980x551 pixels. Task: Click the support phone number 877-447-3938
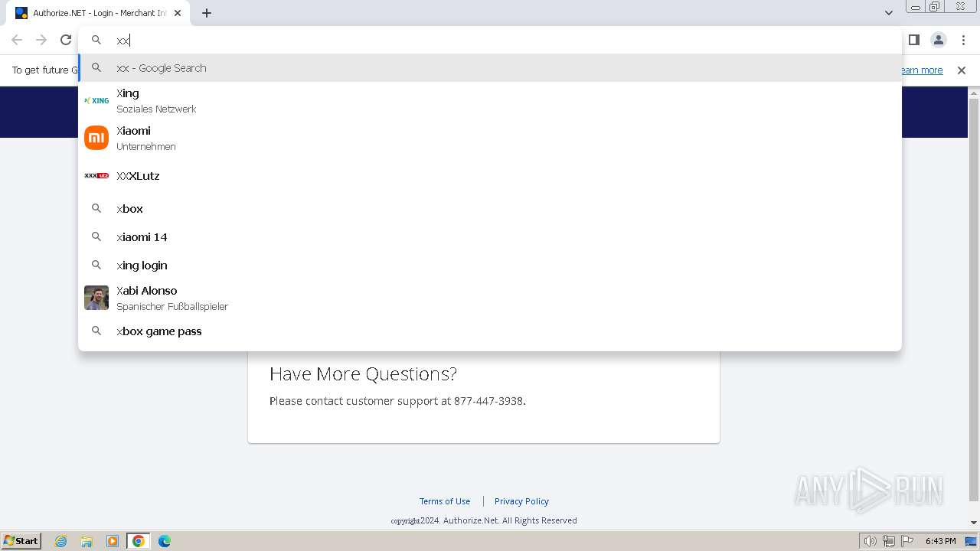coord(488,401)
